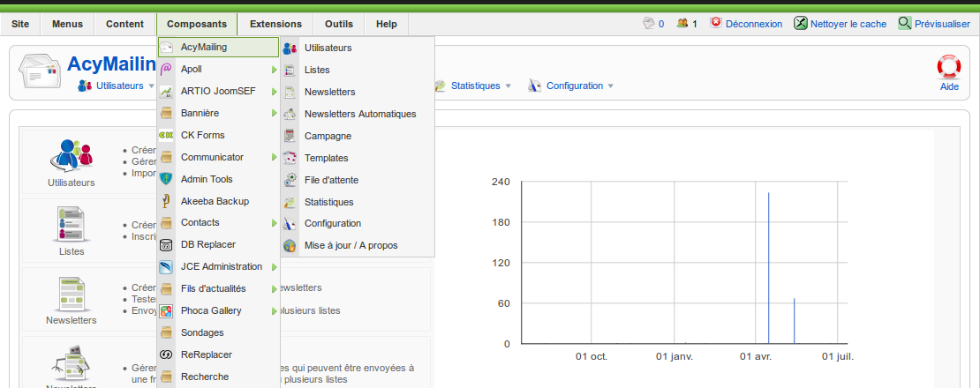Click the Prévisualiser link
Image resolution: width=980 pixels, height=388 pixels.
click(x=943, y=24)
